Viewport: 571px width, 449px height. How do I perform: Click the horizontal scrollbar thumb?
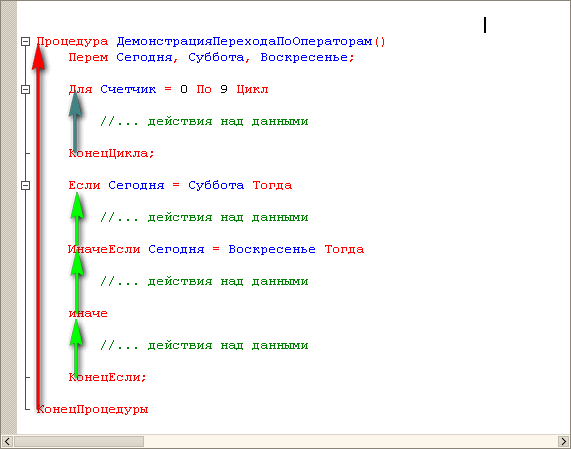tap(79, 442)
